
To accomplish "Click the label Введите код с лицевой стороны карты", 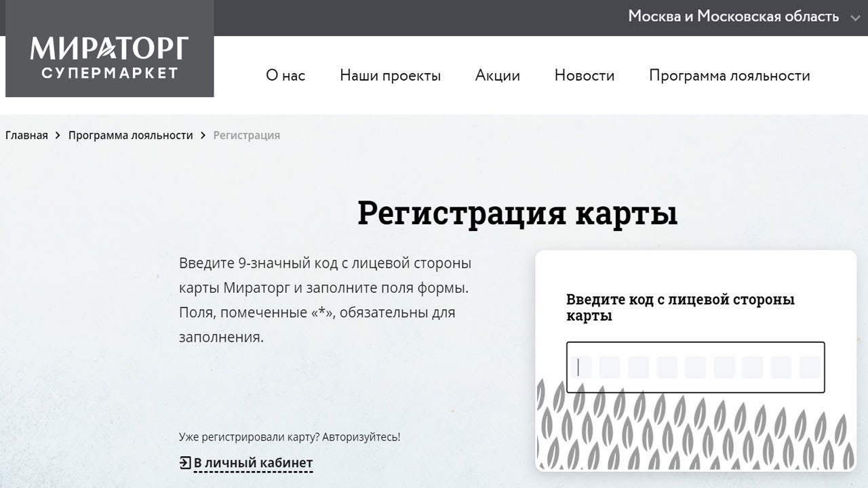I will [680, 308].
